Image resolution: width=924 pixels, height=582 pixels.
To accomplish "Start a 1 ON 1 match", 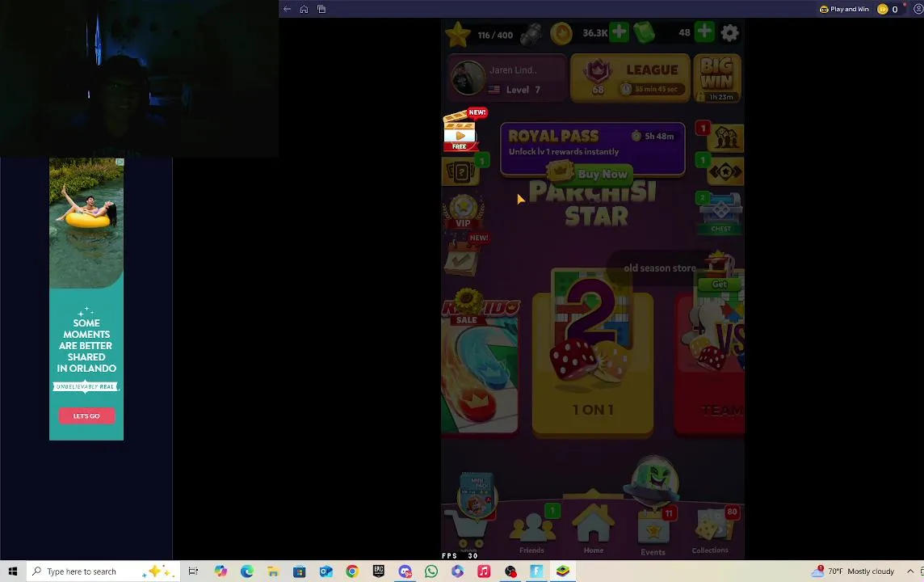I will coord(592,354).
